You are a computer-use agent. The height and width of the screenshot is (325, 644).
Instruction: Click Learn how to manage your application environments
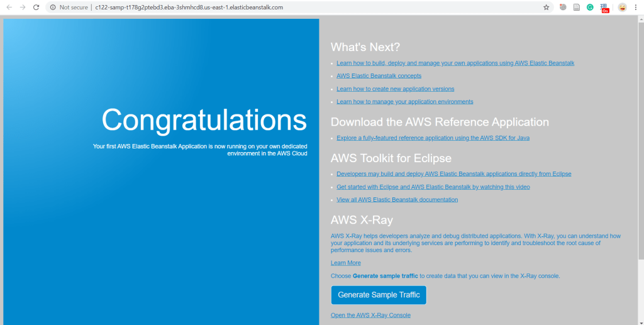(404, 102)
